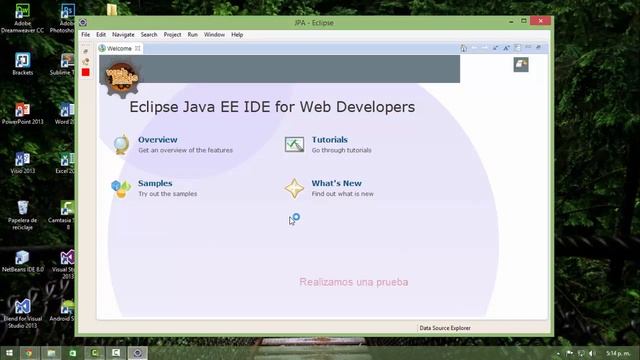Viewport: 640px width, 360px height.
Task: Open Visio 2013 desktop icon
Action: 22,162
